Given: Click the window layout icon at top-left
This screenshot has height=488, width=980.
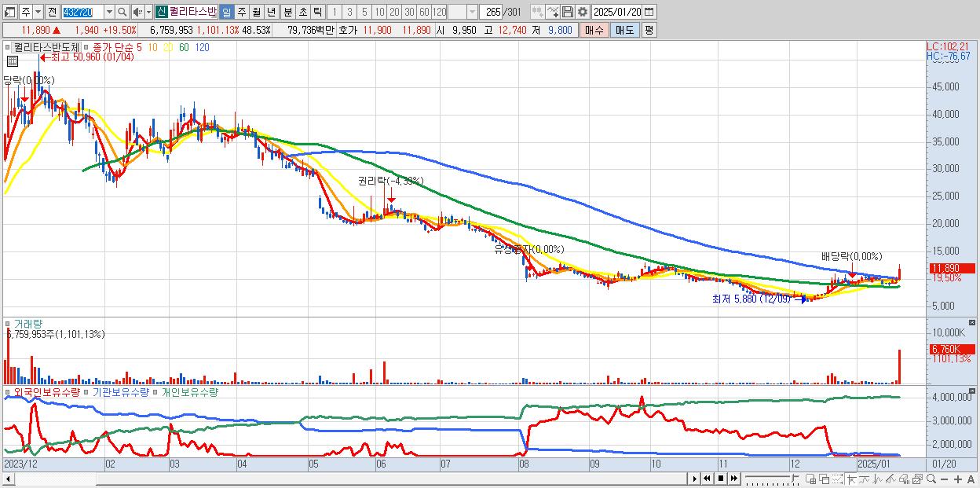Looking at the screenshot, I should coord(9,12).
